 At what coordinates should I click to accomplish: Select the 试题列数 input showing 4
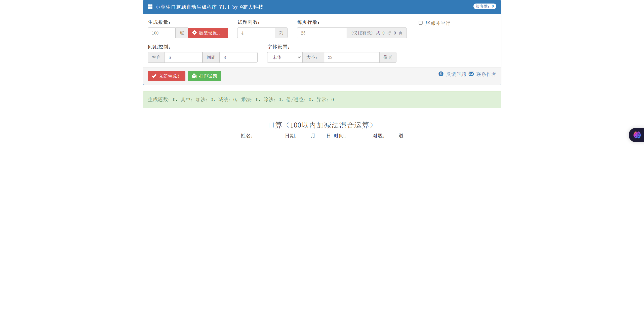pyautogui.click(x=256, y=33)
